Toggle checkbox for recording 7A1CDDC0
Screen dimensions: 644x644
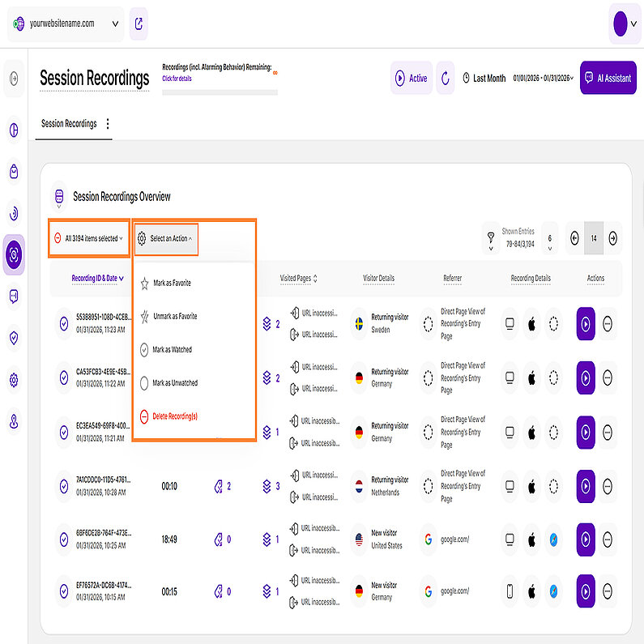click(63, 486)
